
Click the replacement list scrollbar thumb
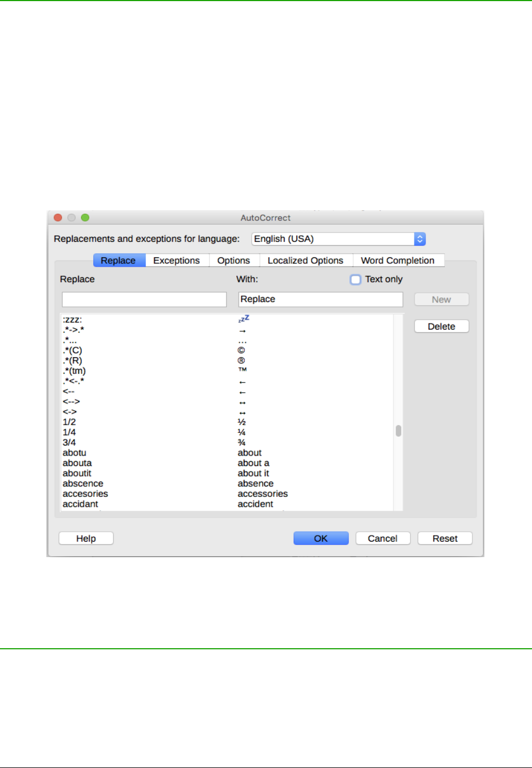(x=398, y=431)
